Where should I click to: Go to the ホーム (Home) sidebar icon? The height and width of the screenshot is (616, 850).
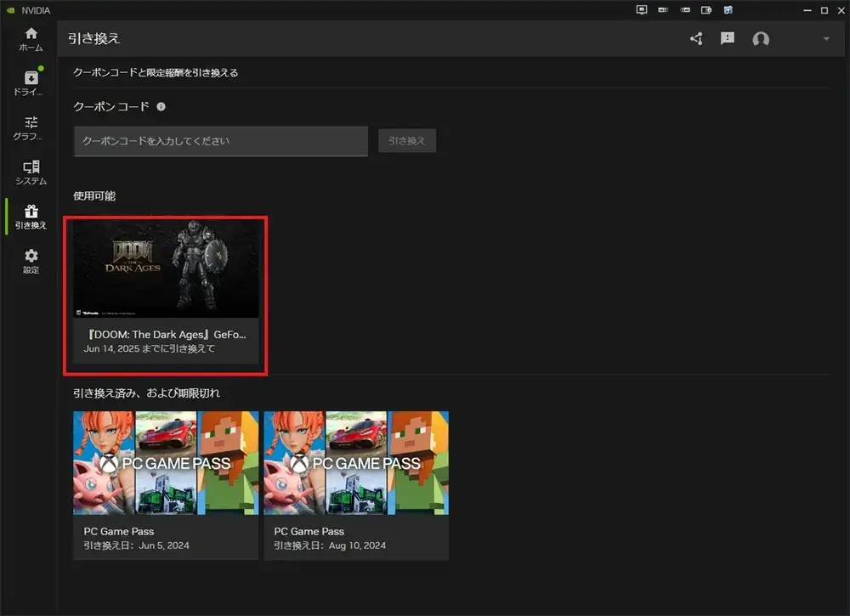pyautogui.click(x=31, y=39)
